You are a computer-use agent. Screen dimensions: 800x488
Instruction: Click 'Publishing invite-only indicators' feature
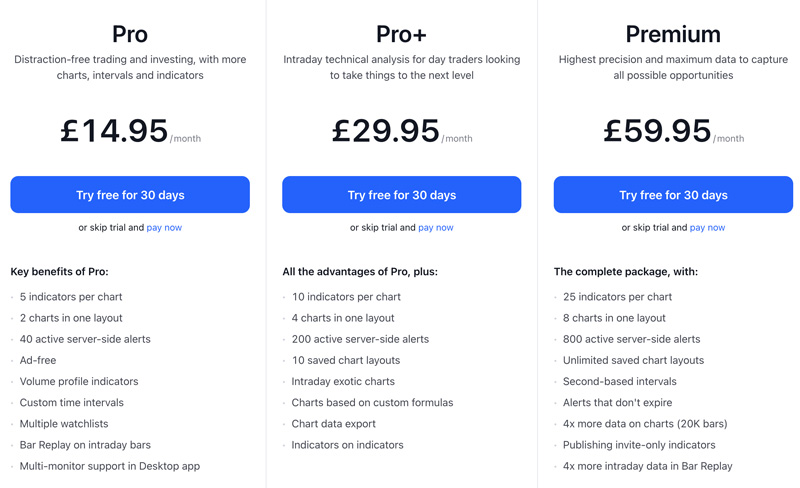(x=639, y=445)
